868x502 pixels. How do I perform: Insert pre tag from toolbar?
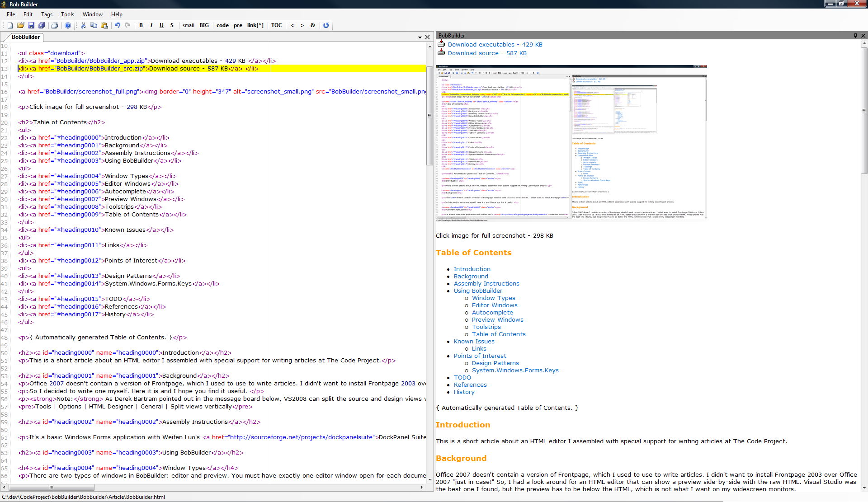click(238, 25)
